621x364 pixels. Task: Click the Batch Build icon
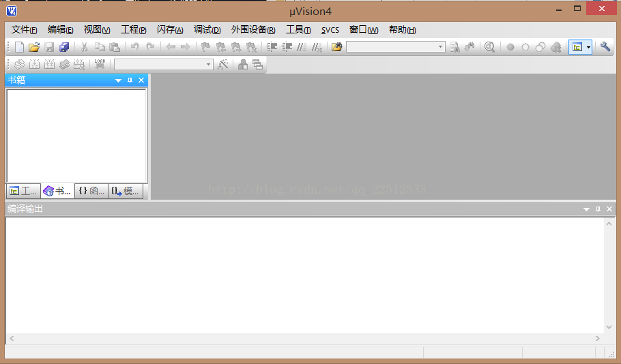click(x=65, y=65)
